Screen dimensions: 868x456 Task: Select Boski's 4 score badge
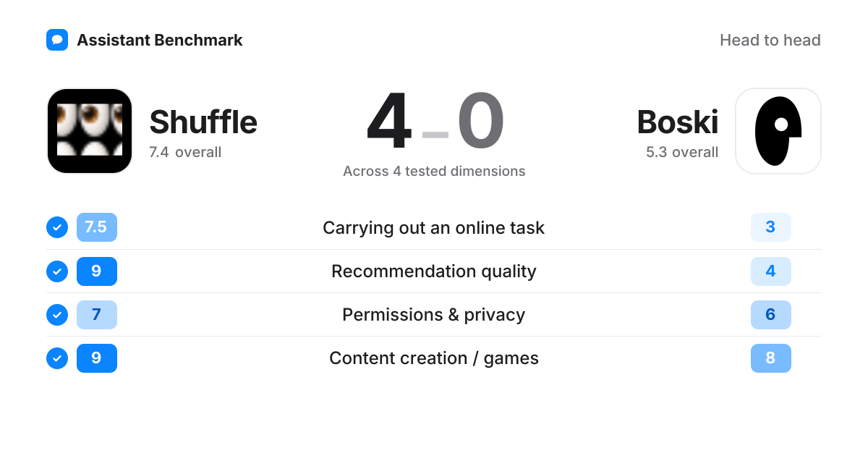pos(771,271)
